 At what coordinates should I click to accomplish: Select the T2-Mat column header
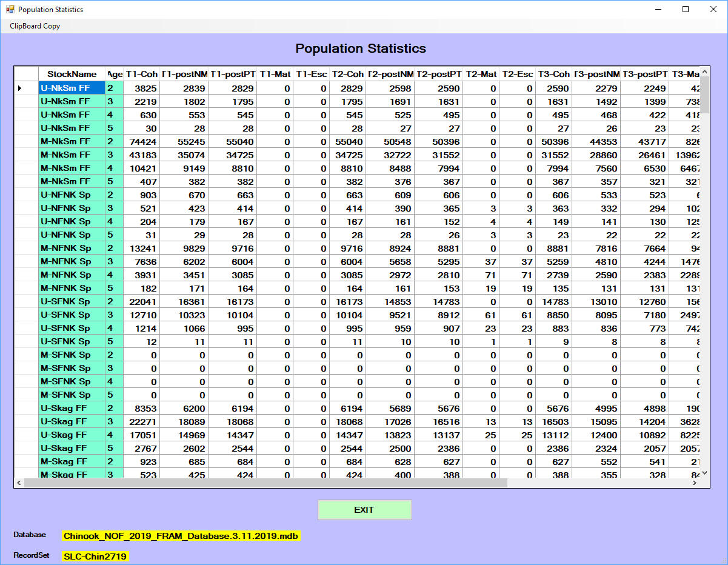click(481, 74)
